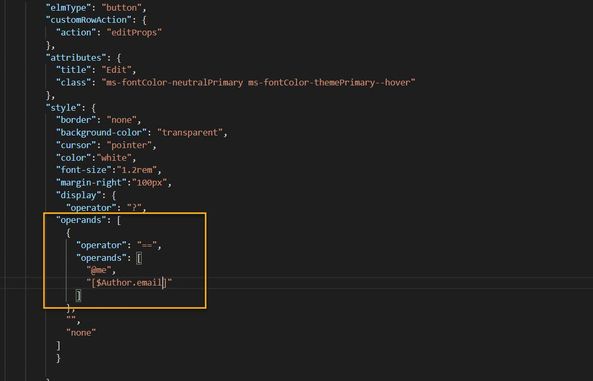
Task: Click the "margin-right" key
Action: point(91,182)
